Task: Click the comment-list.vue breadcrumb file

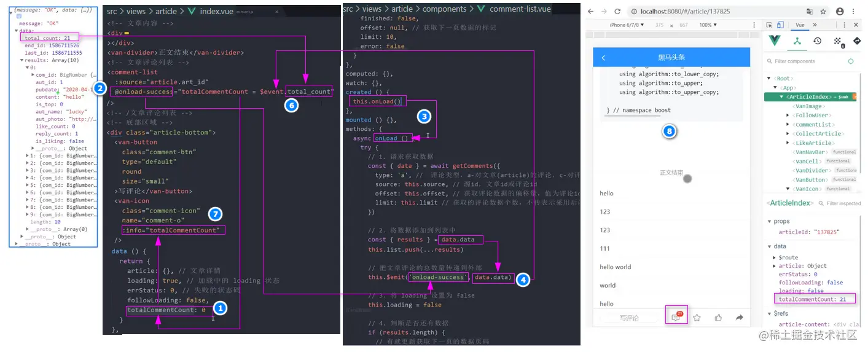Action: [x=520, y=9]
